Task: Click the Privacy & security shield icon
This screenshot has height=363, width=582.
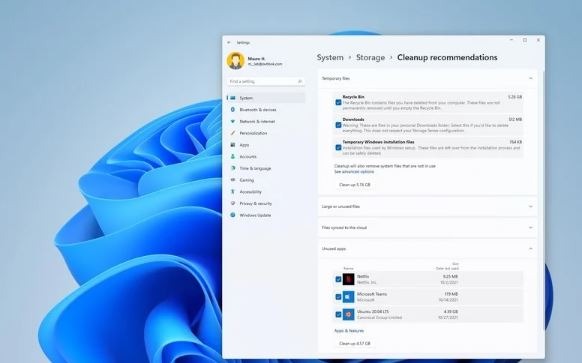Action: (x=233, y=203)
